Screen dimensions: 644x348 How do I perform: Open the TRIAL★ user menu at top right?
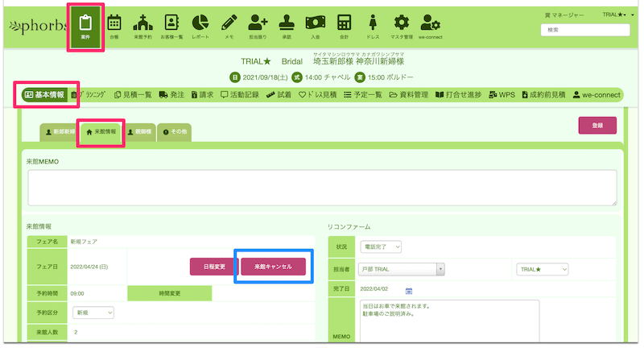click(x=617, y=14)
